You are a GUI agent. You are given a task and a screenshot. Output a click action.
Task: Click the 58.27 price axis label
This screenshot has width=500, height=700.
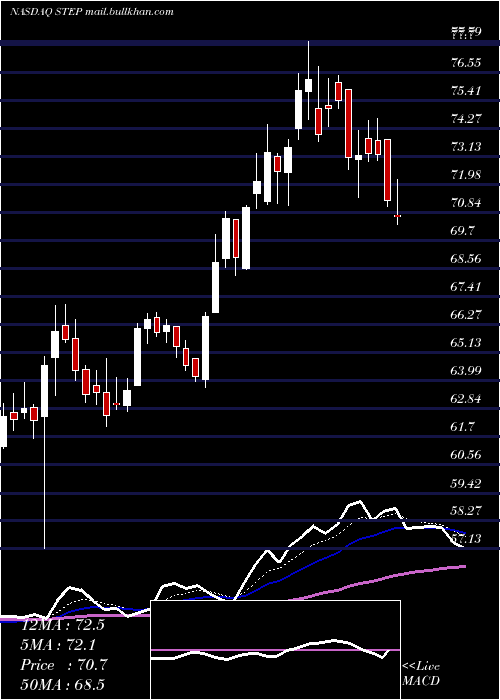(x=466, y=510)
